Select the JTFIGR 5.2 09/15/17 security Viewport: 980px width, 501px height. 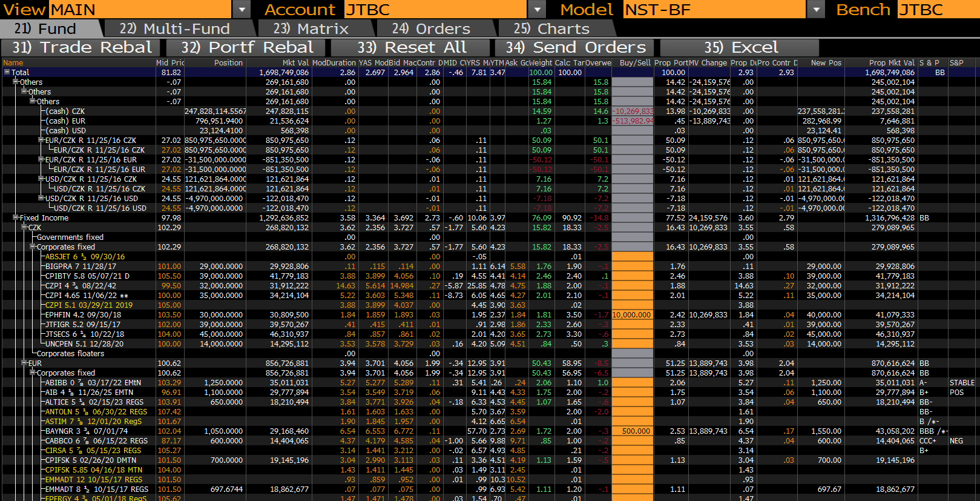[83, 325]
